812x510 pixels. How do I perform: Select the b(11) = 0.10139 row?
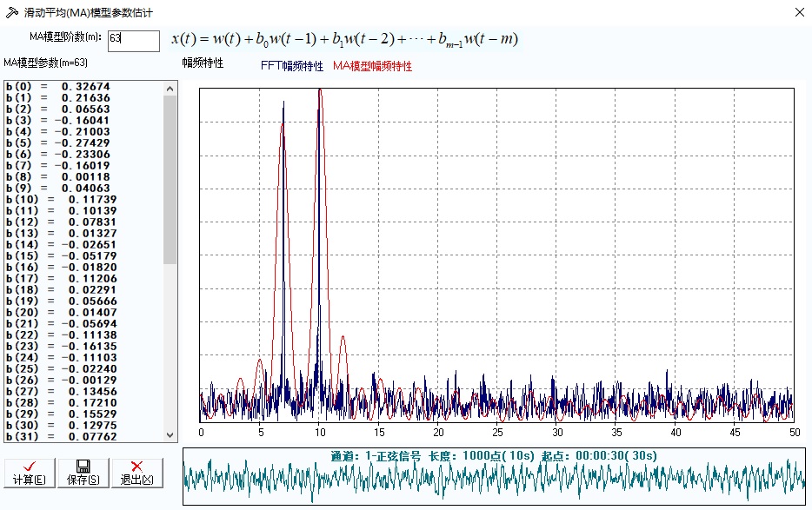point(83,211)
